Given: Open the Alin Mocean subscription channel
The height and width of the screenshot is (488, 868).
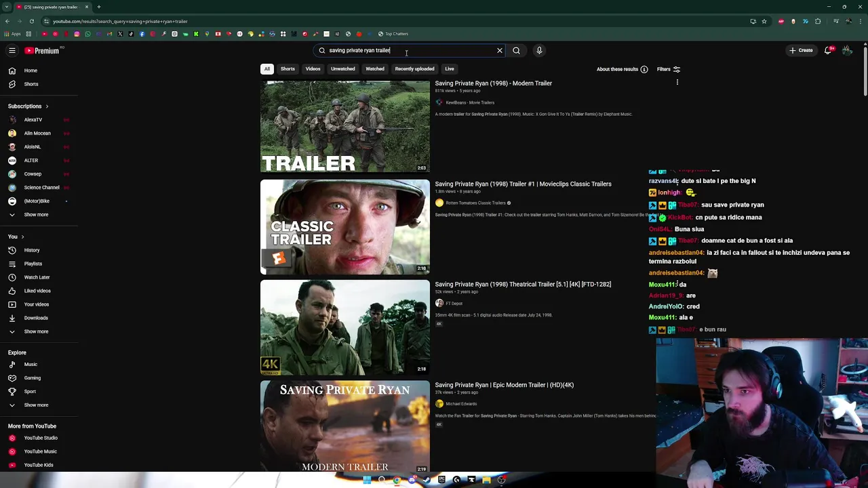Looking at the screenshot, I should pos(39,134).
